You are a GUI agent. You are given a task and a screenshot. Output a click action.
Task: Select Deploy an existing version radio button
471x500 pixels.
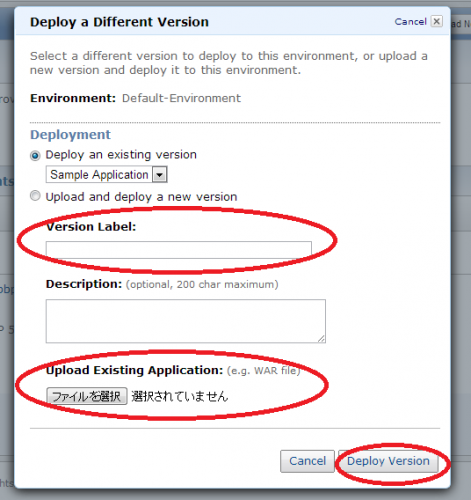[35, 155]
